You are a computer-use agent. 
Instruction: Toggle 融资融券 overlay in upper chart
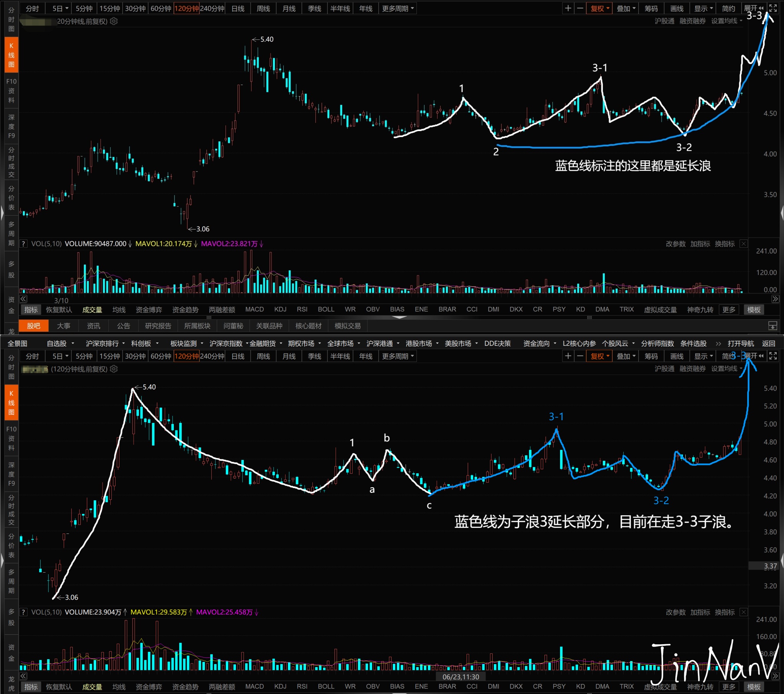tap(693, 21)
